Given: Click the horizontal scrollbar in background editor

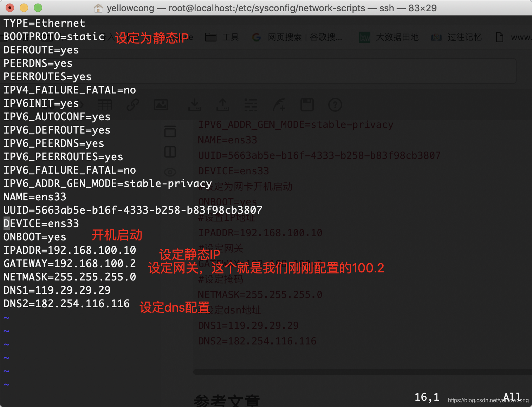Looking at the screenshot, I should click(363, 372).
